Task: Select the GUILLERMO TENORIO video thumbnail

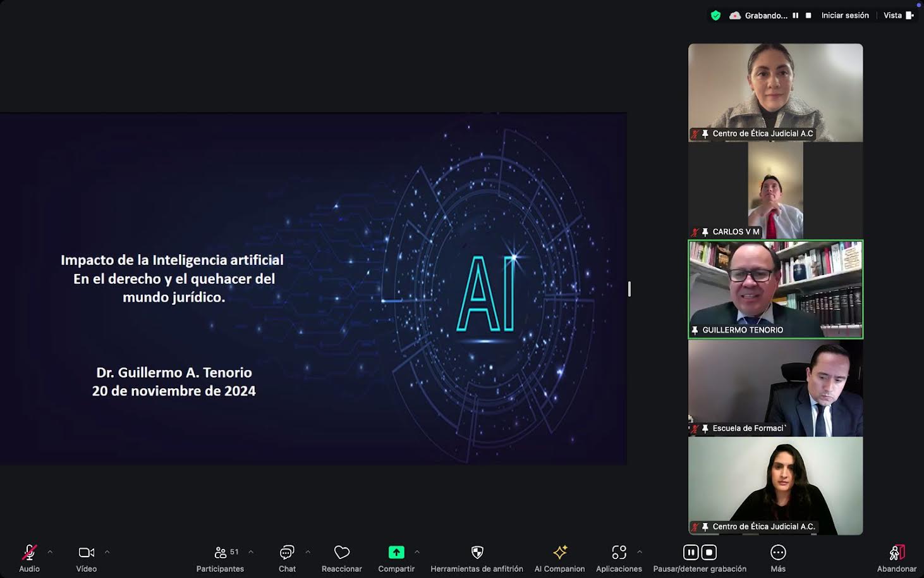Action: click(775, 290)
